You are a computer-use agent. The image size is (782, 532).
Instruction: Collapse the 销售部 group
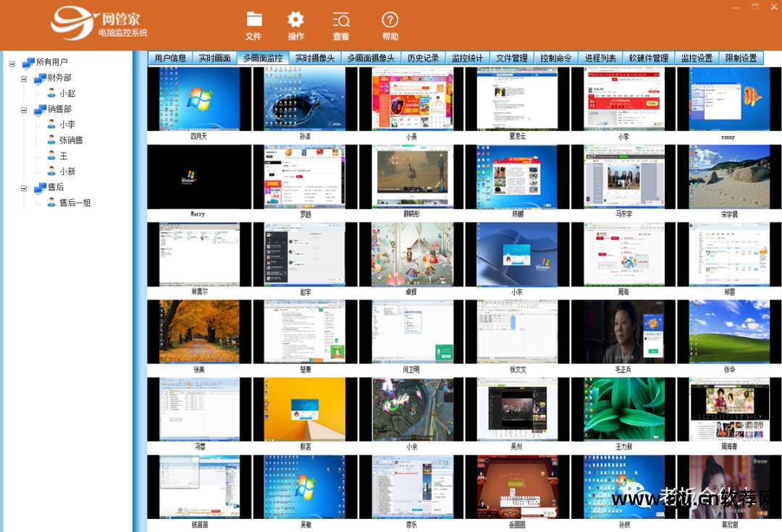click(x=23, y=110)
